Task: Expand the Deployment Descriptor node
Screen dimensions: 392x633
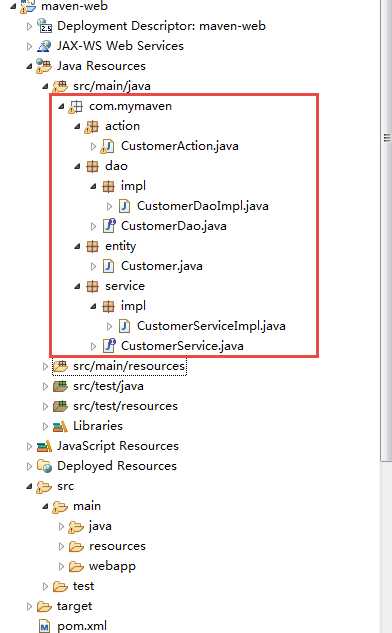Action: [29, 26]
